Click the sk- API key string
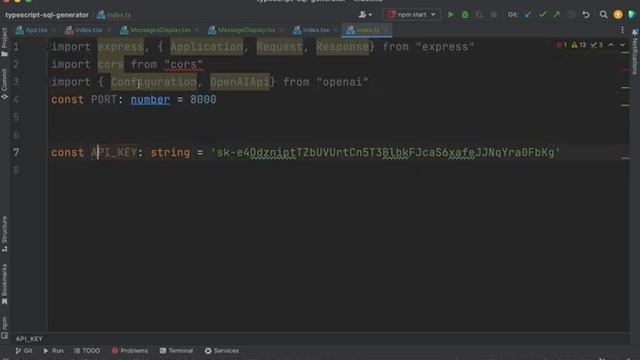This screenshot has width=640, height=360. pyautogui.click(x=385, y=153)
